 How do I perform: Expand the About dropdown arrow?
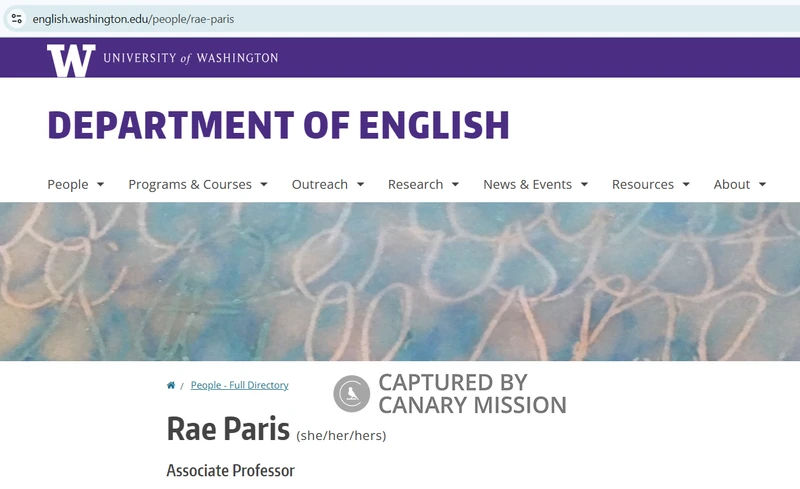[x=762, y=184]
